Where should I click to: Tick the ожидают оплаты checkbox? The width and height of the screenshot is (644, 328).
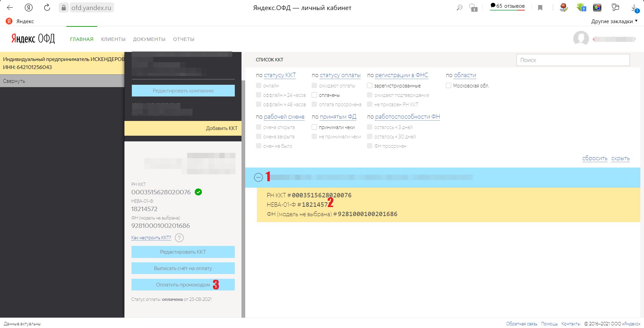coord(314,86)
